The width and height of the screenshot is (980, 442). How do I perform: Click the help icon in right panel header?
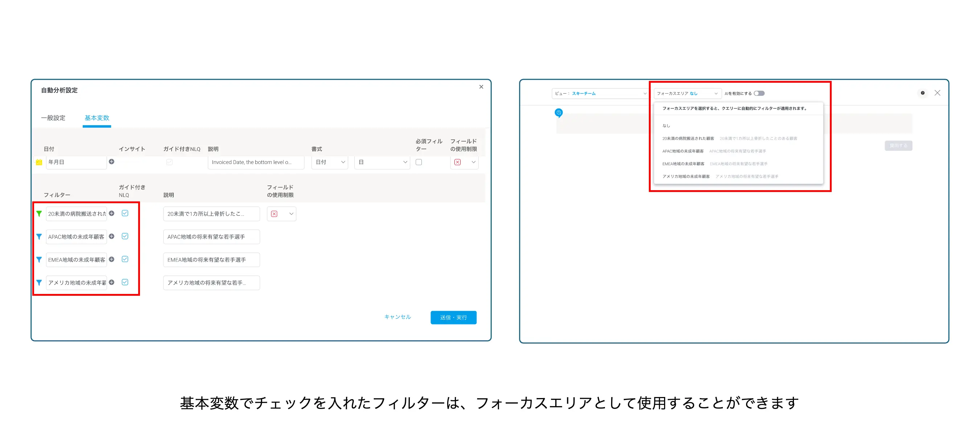(x=922, y=93)
